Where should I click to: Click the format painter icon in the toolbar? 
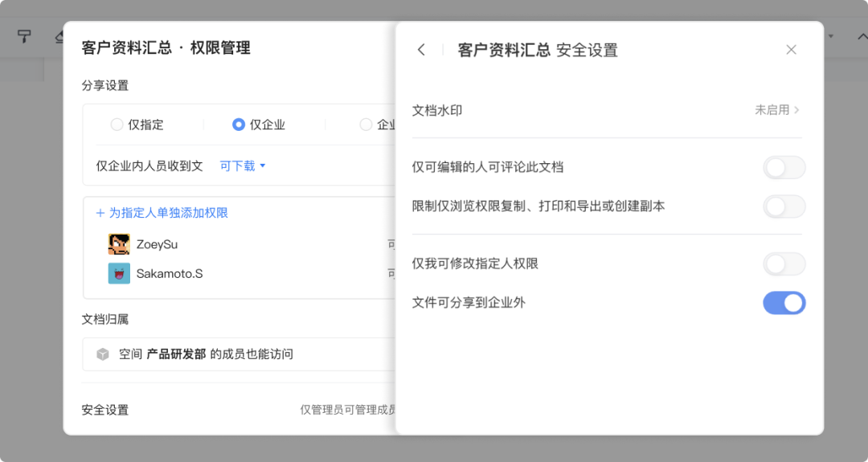pos(24,36)
